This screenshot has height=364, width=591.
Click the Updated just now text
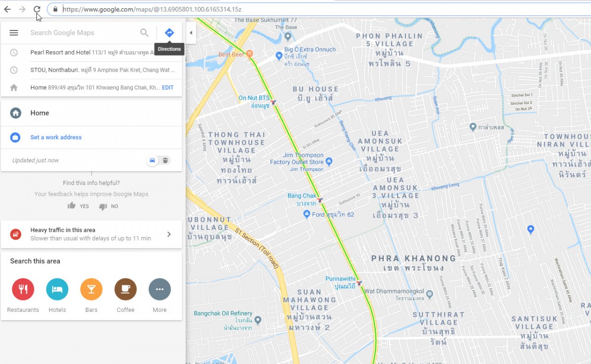(35, 160)
